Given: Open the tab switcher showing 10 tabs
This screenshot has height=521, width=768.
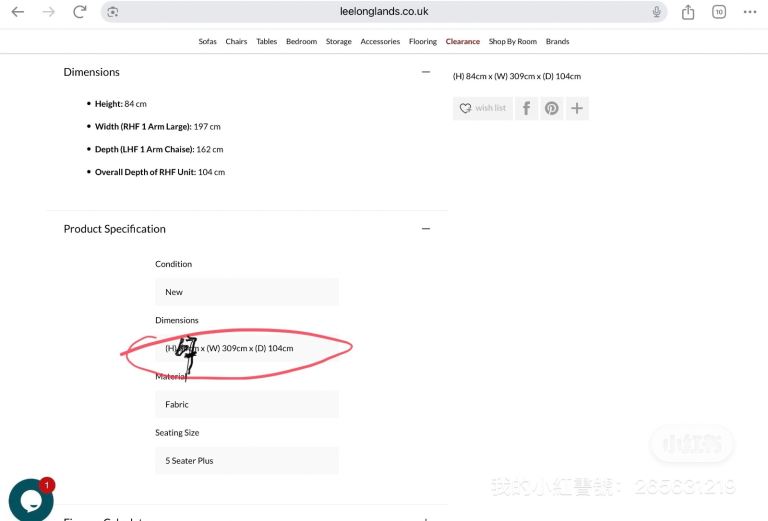Looking at the screenshot, I should (x=719, y=12).
